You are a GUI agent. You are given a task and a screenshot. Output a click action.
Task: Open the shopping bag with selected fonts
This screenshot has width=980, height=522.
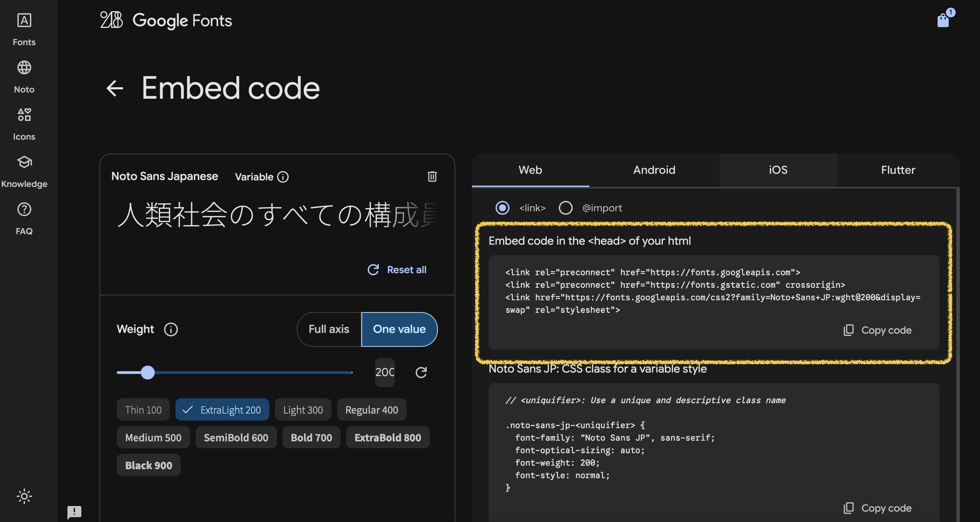coord(944,19)
